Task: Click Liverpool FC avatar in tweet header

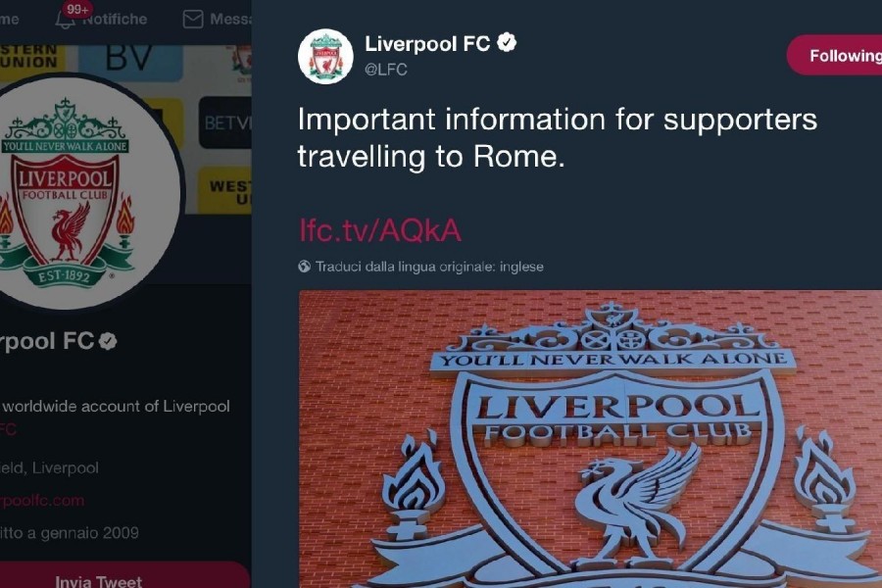Action: point(325,56)
